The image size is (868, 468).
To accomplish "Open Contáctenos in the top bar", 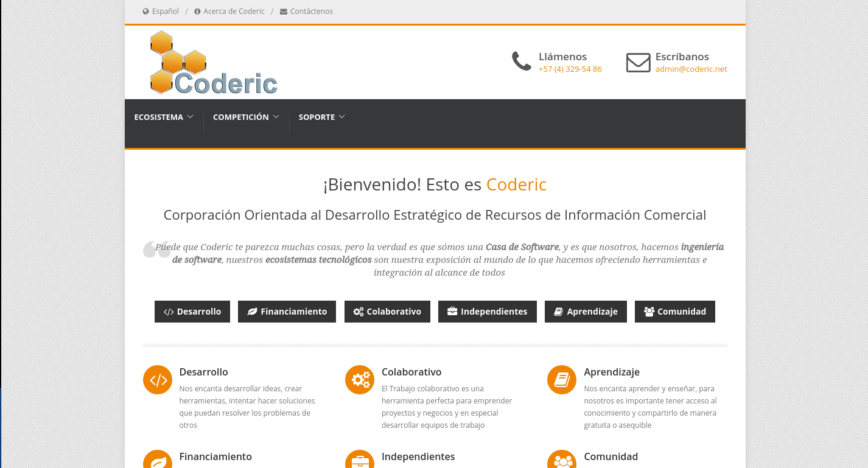I will click(x=311, y=12).
